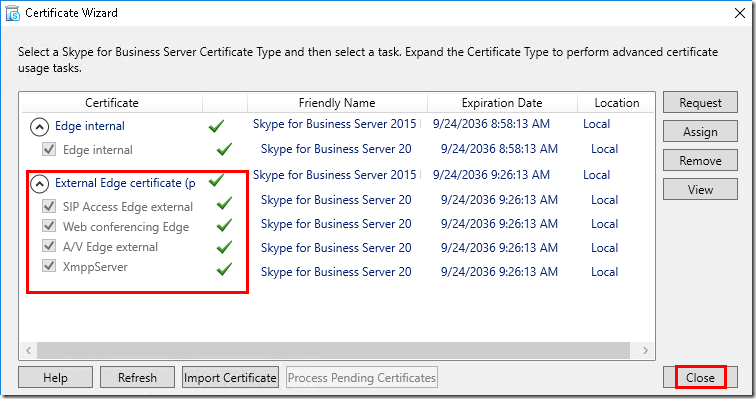Click the horizontal scrollbar thumb
Viewport: 756px width, 399px height.
pos(333,350)
